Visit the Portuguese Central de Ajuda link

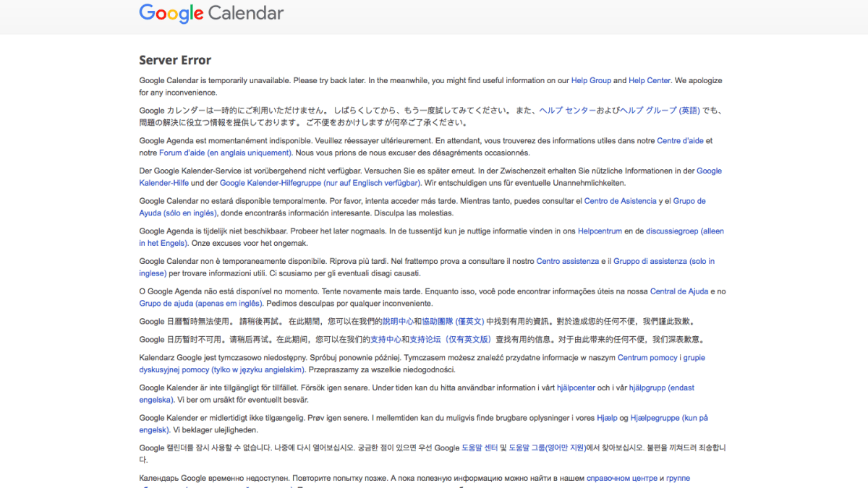pyautogui.click(x=679, y=291)
